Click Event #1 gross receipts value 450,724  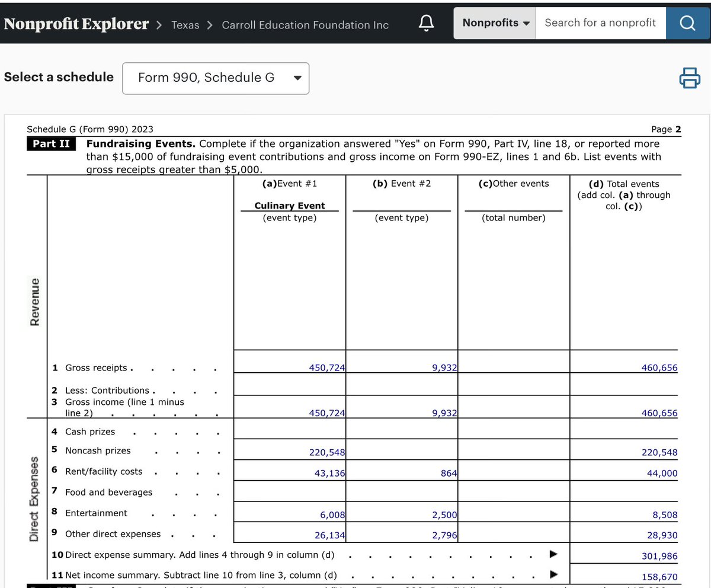point(327,368)
